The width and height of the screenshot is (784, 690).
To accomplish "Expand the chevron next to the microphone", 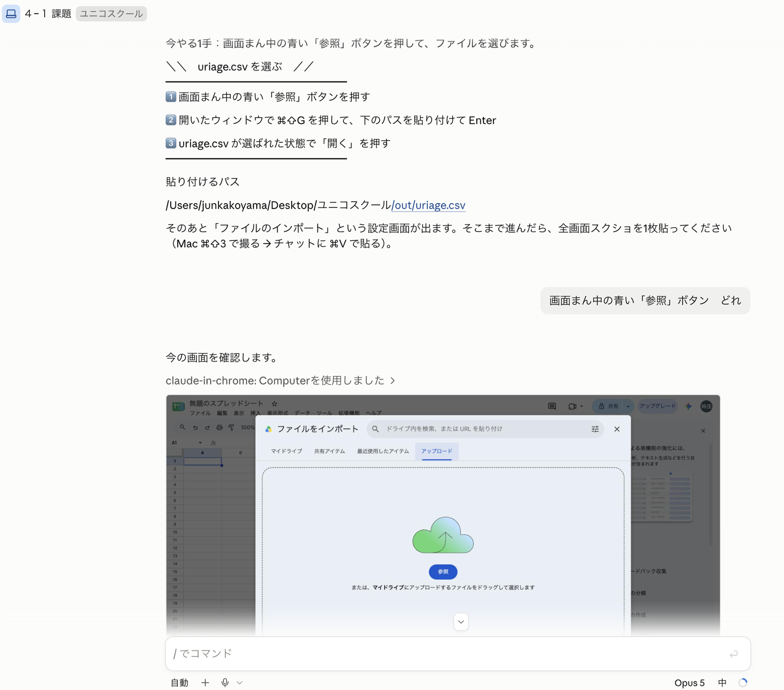I will [240, 683].
